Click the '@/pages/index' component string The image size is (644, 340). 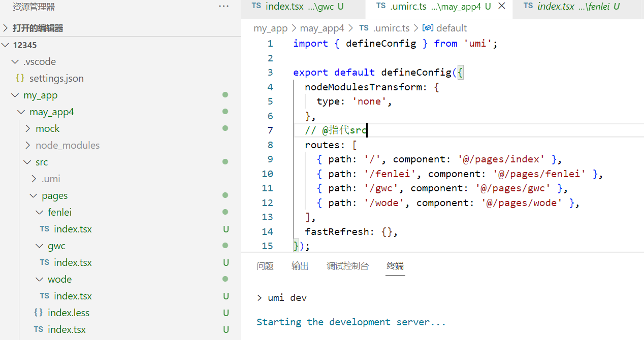pos(501,159)
